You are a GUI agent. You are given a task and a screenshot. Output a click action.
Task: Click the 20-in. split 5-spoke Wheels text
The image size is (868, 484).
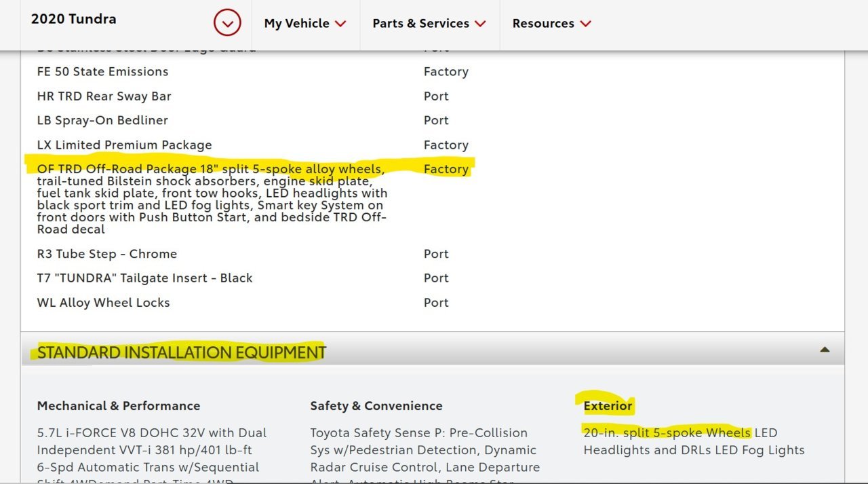pos(667,432)
